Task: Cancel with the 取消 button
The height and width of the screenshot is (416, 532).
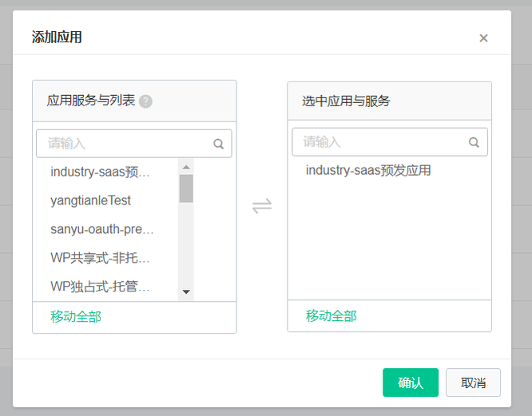Action: pos(473,382)
